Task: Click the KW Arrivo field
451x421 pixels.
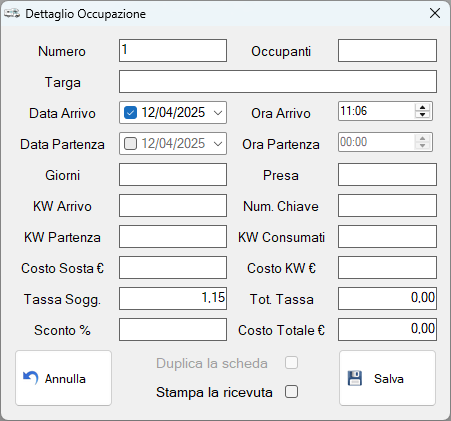Action: (x=173, y=206)
